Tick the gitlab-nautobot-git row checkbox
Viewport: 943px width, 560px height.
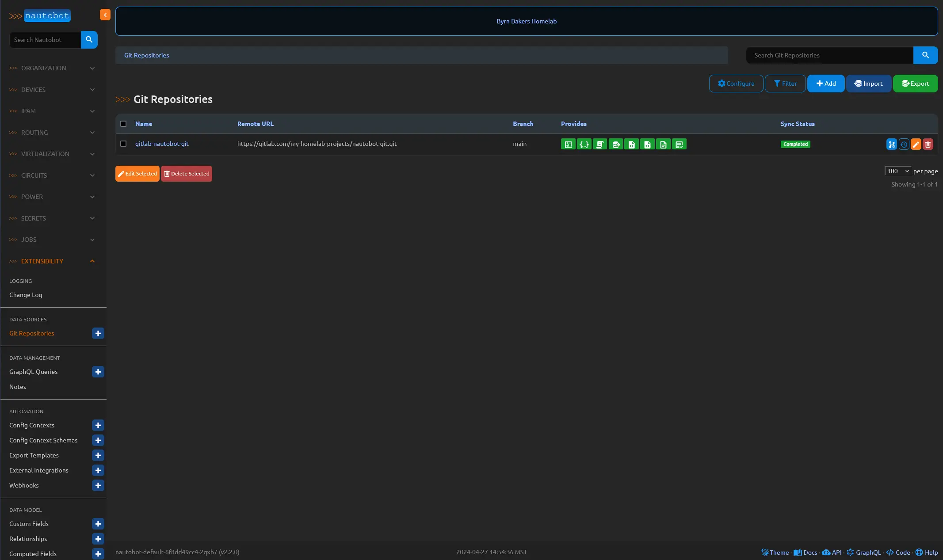pyautogui.click(x=123, y=144)
